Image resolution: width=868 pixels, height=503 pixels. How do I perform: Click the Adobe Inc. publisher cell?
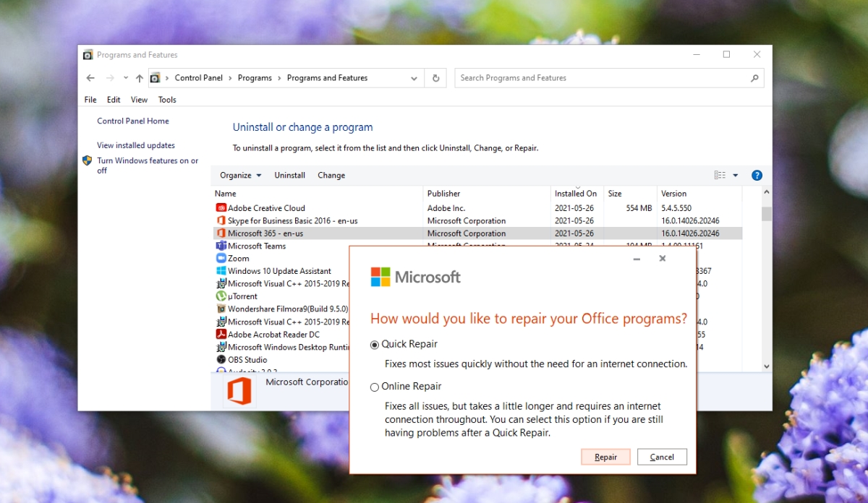click(x=446, y=208)
